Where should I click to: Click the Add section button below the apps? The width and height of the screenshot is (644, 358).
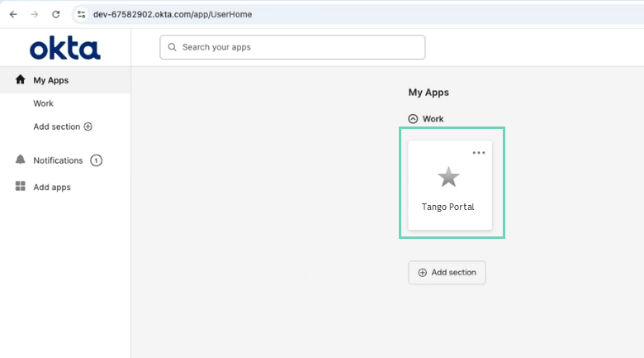(447, 273)
